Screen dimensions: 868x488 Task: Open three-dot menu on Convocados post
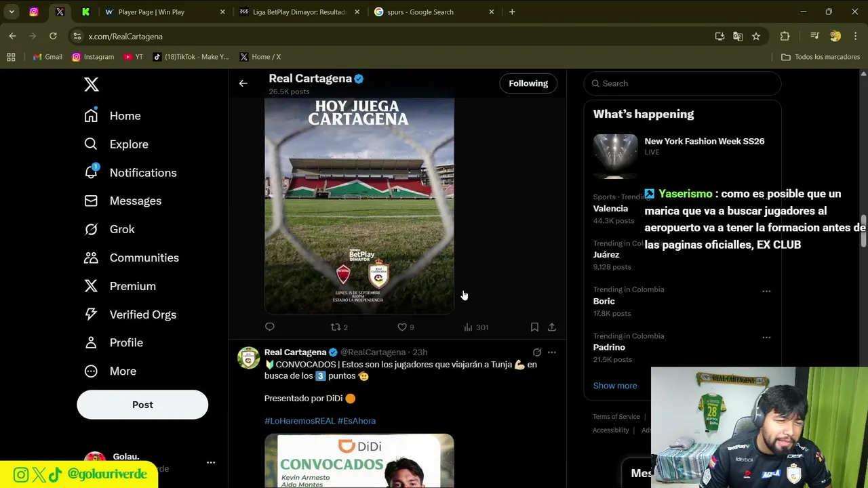coord(552,352)
